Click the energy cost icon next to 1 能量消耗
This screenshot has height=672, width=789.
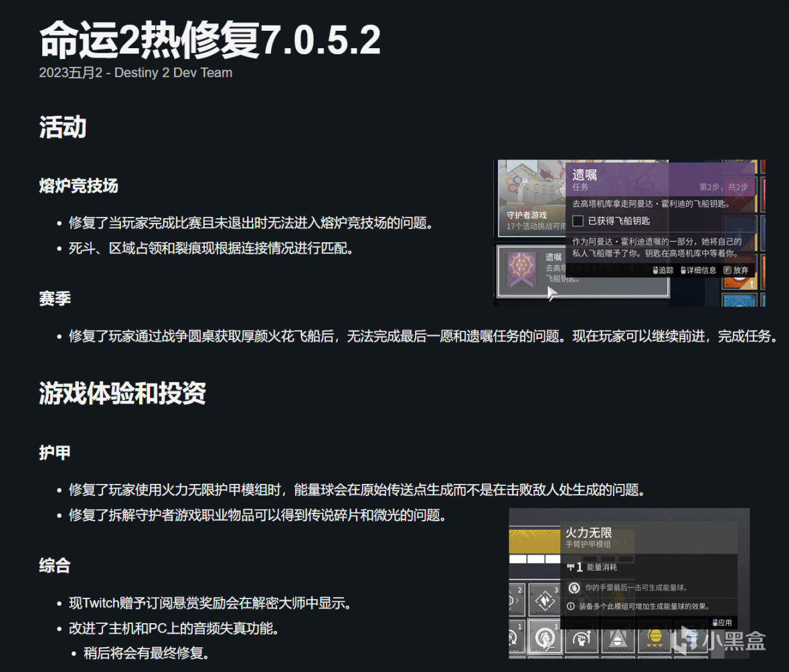click(x=570, y=568)
